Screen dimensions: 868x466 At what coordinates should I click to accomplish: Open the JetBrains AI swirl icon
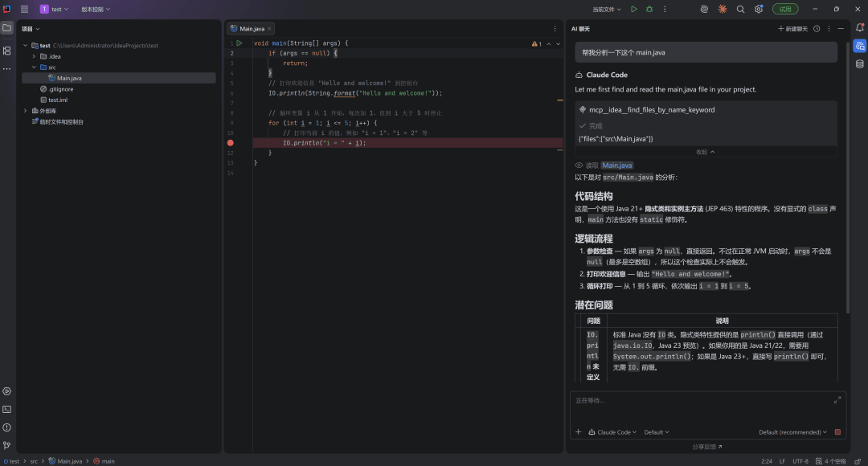[x=704, y=9]
